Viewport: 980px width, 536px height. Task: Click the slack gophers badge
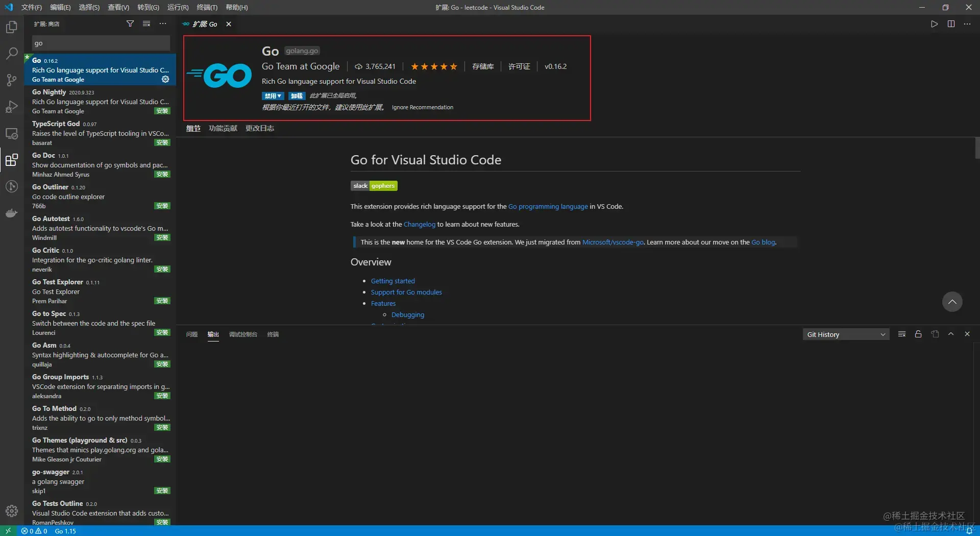(x=374, y=186)
